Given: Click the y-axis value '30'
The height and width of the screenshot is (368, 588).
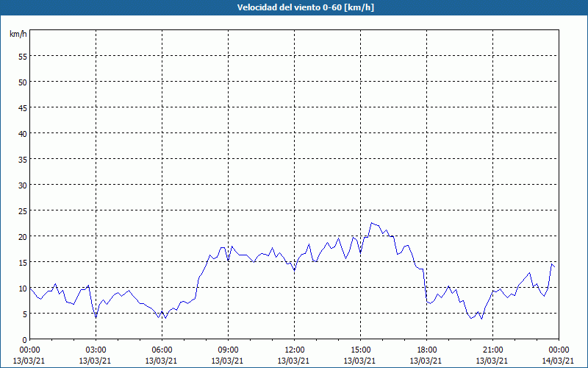Looking at the screenshot, I should pos(23,185).
